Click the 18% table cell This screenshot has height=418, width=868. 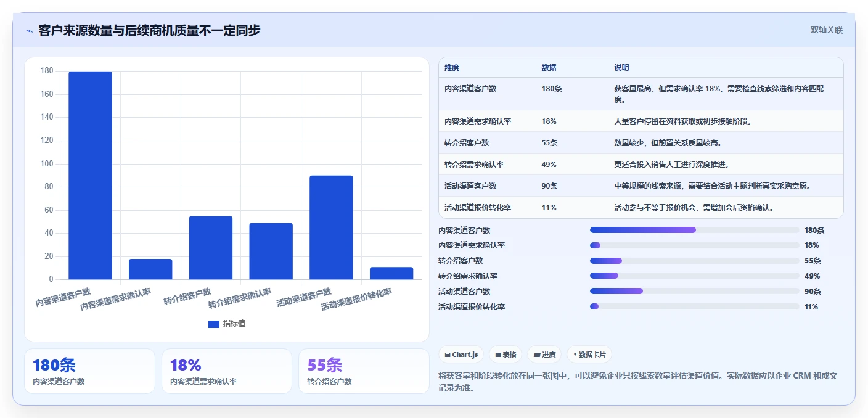pyautogui.click(x=549, y=121)
